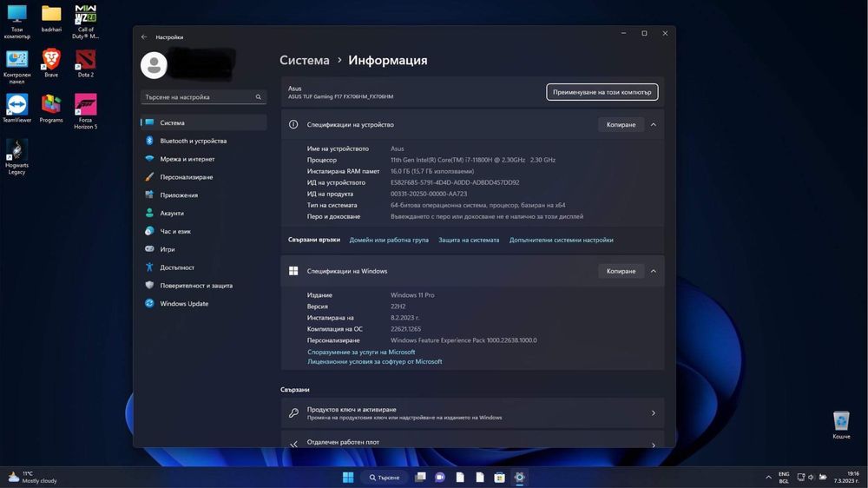Launch Call of Duty MW desktop shortcut
This screenshot has width=868, height=488.
85,22
